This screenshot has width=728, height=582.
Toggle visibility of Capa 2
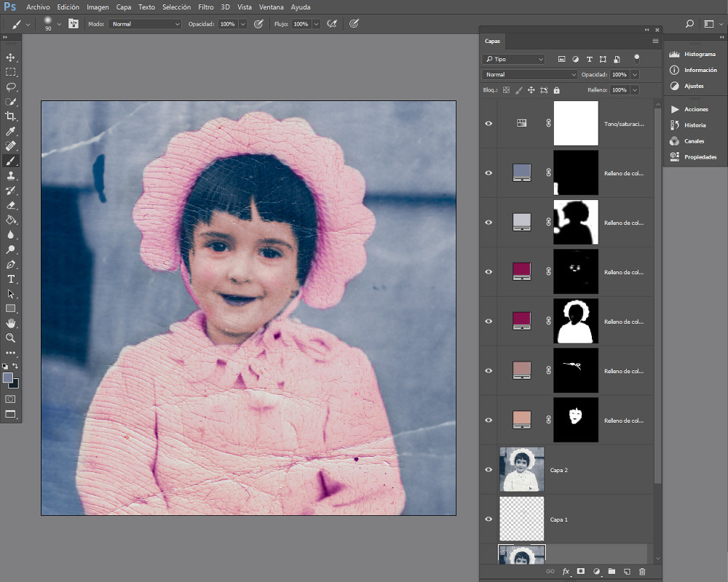pos(488,469)
